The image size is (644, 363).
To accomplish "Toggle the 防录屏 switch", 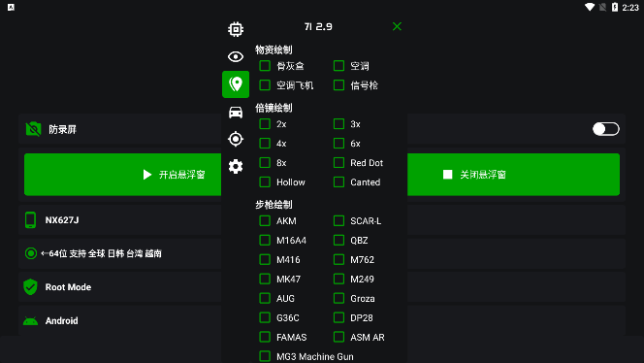I will point(606,129).
